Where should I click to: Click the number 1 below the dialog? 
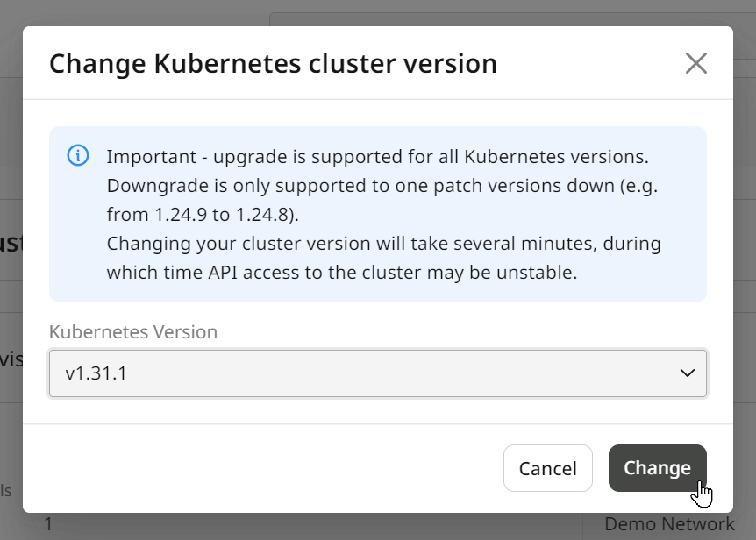pos(48,524)
